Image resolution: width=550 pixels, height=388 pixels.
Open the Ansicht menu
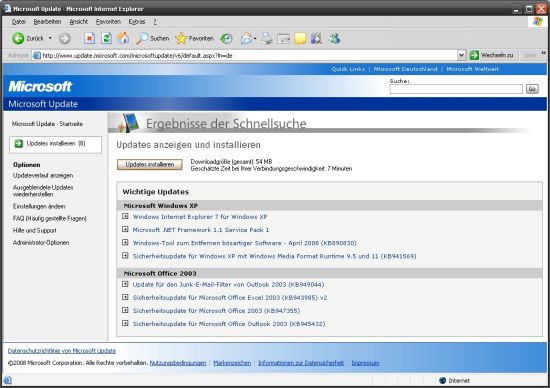(79, 22)
